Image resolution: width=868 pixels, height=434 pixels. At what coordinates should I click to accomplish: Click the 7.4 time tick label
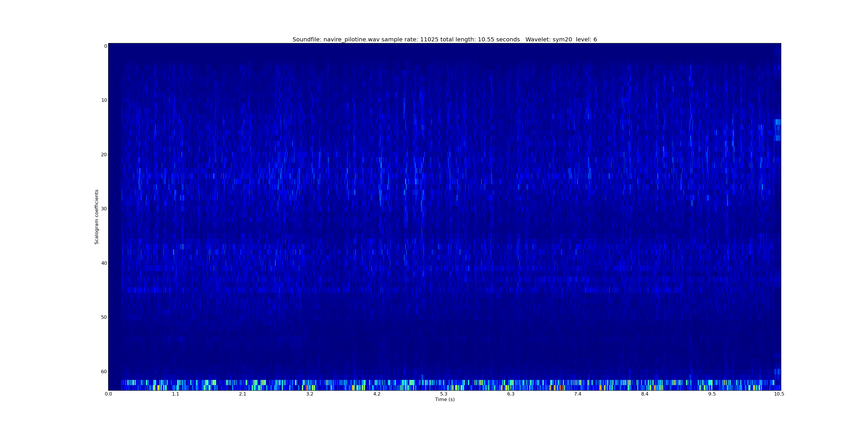point(578,394)
